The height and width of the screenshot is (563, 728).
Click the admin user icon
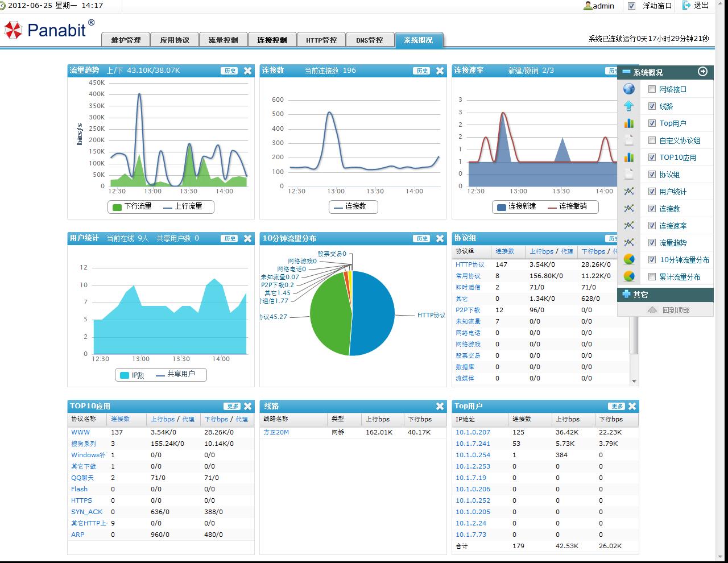coord(588,6)
